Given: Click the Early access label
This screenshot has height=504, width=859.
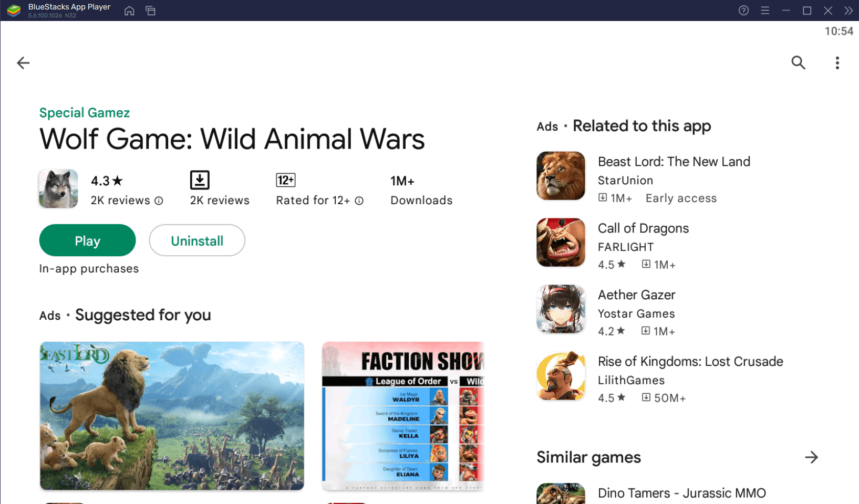Looking at the screenshot, I should 681,198.
